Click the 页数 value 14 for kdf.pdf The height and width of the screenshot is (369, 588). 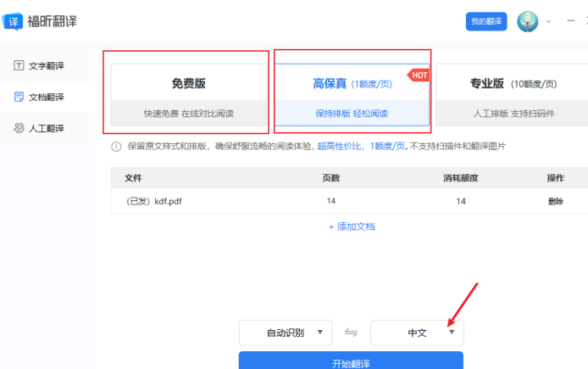pyautogui.click(x=331, y=201)
